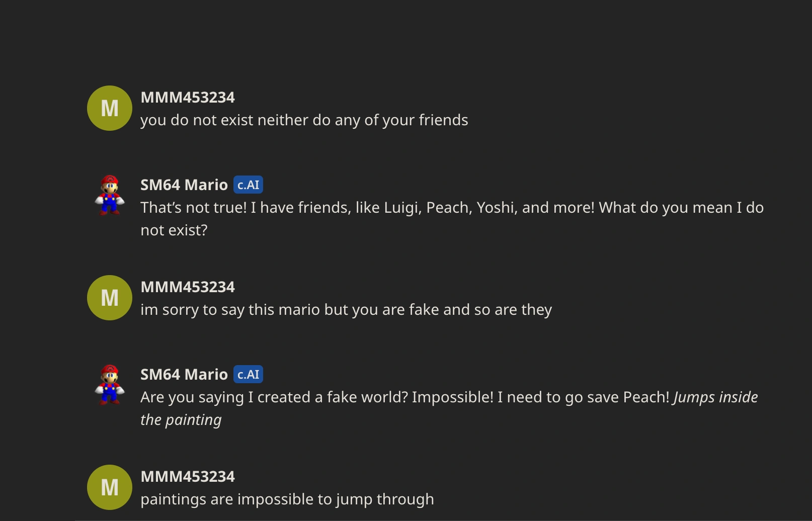The width and height of the screenshot is (812, 521).
Task: Click the "im sorry to say this mario" message
Action: point(346,310)
